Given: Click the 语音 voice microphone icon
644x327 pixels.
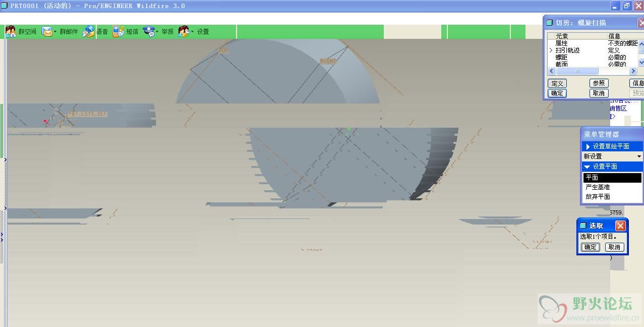Looking at the screenshot, I should pos(89,31).
